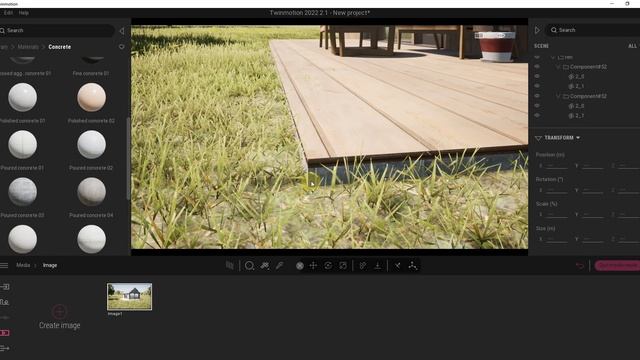This screenshot has height=360, width=640.
Task: Go to Materials in the library breadcrumb
Action: pos(28,47)
